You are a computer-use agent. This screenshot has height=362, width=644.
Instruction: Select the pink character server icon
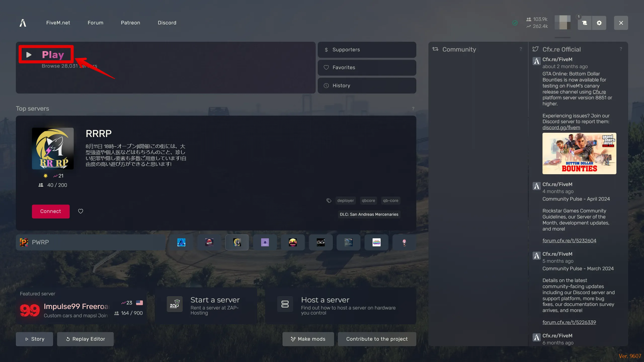click(x=404, y=242)
